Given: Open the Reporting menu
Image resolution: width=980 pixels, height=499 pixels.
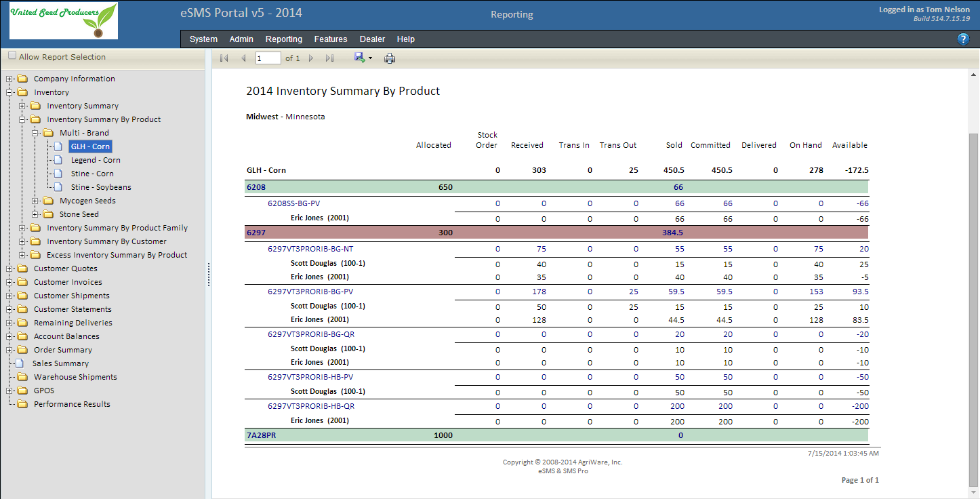Looking at the screenshot, I should 284,39.
